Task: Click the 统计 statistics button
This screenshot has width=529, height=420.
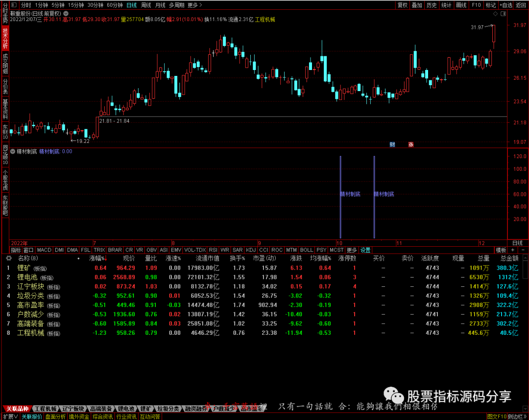Action: (x=446, y=5)
